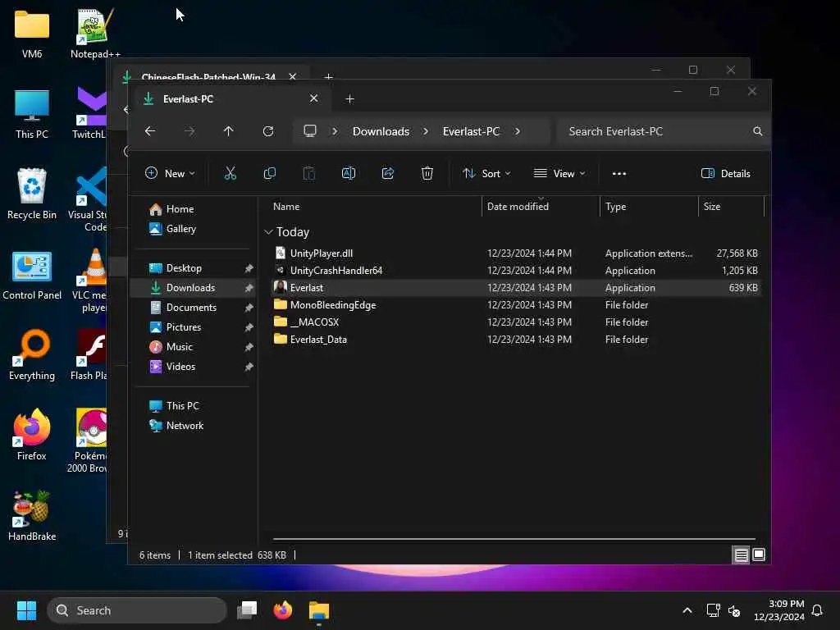Go back with the left arrow
Viewport: 840px width, 630px height.
150,131
